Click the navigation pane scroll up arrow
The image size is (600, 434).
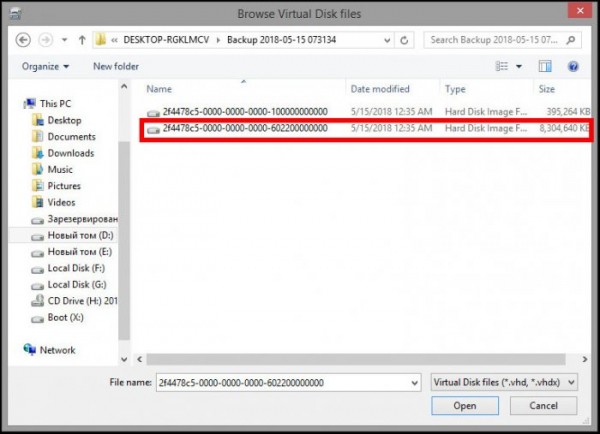tap(124, 87)
